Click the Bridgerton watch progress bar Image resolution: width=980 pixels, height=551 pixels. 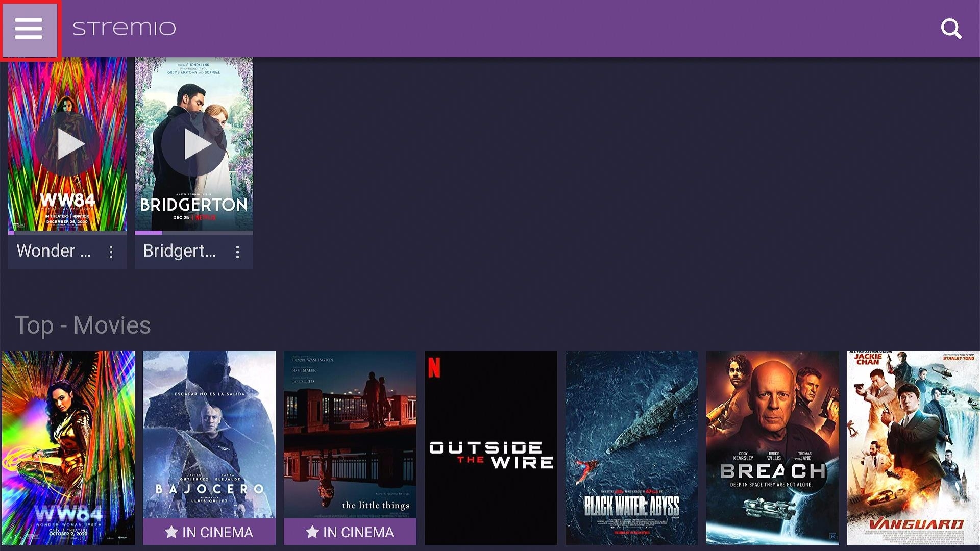[x=194, y=233]
